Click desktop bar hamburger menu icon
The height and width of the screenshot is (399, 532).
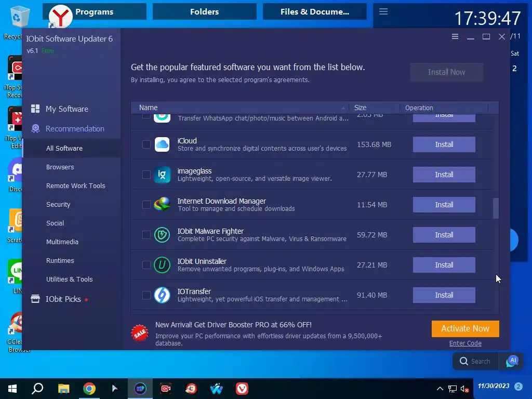coord(383,11)
